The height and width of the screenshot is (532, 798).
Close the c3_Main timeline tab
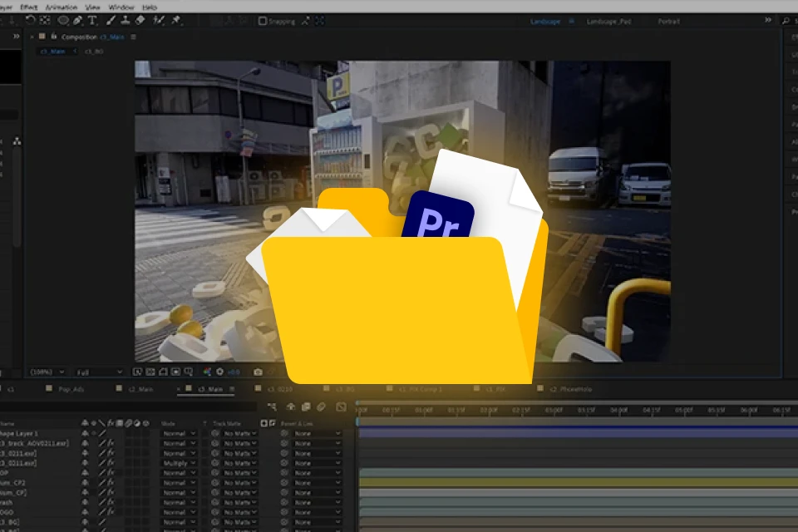coord(179,389)
